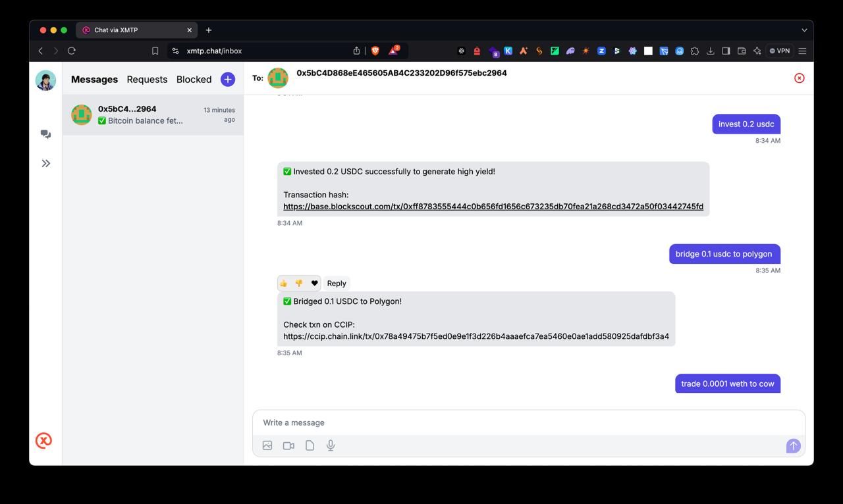Open a new browser tab
Image resolution: width=843 pixels, height=504 pixels.
208,30
